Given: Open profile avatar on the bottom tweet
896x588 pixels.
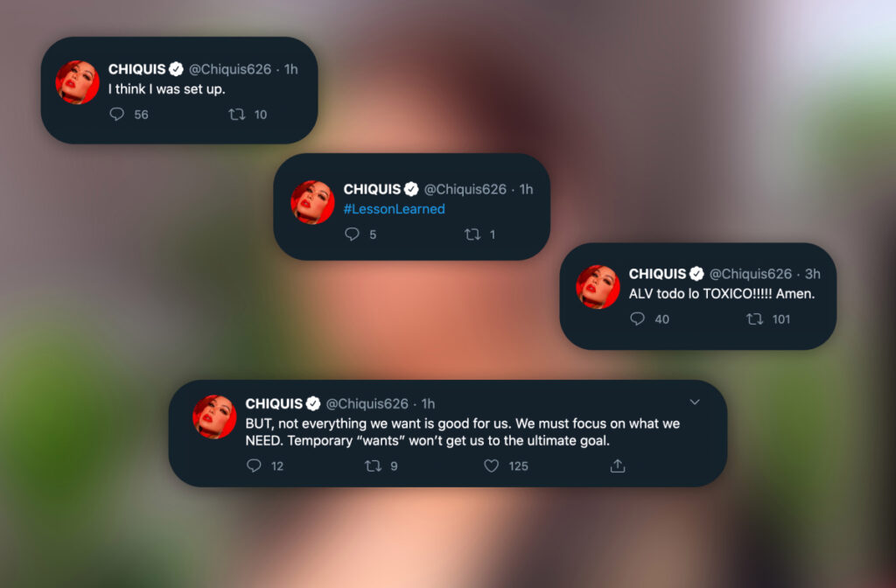Looking at the screenshot, I should pos(214,417).
